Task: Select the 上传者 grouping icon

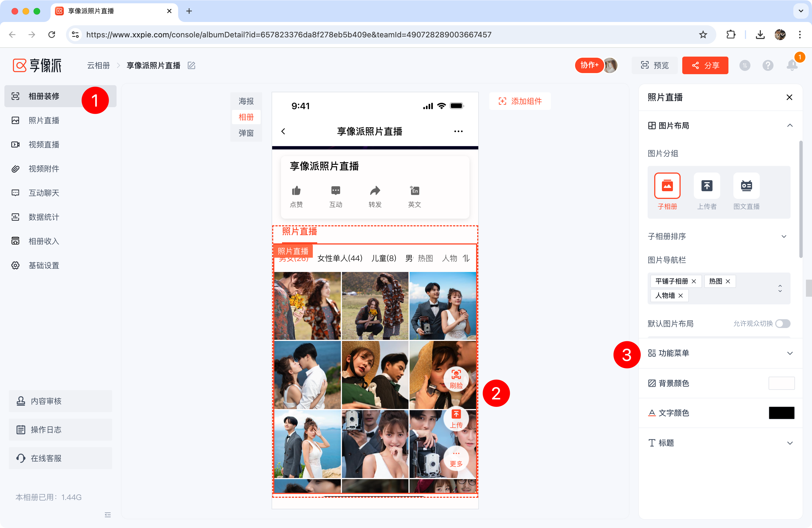Action: pos(706,186)
